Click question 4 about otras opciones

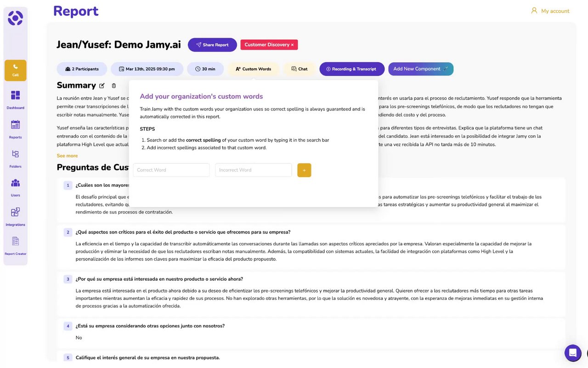click(x=150, y=326)
